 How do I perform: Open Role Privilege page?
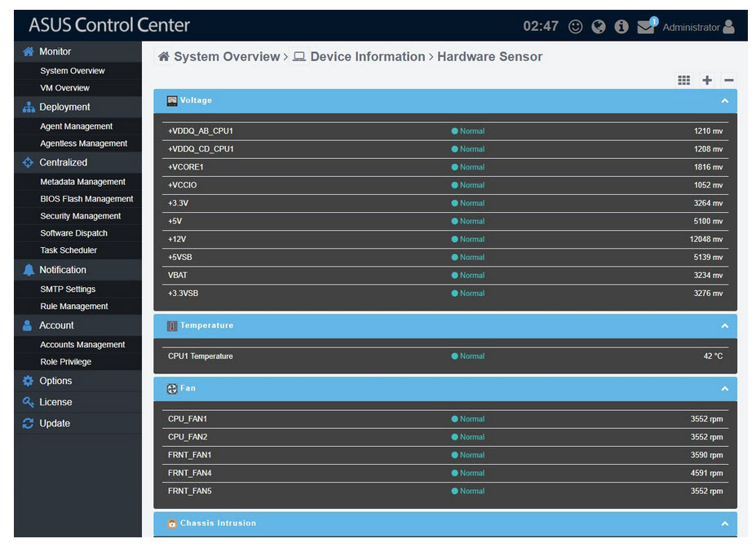tap(65, 362)
